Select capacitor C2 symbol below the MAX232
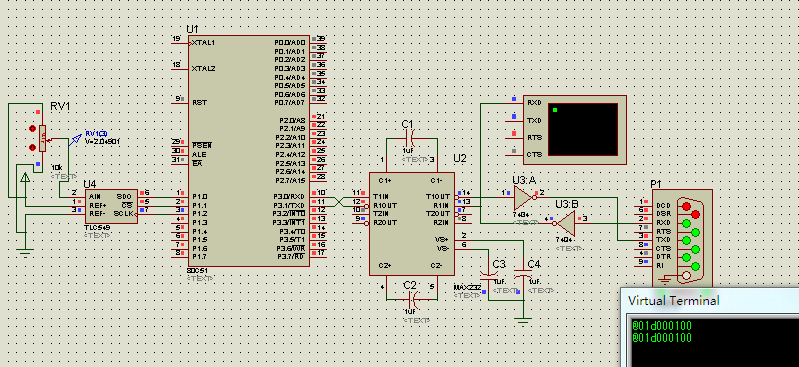Screen dimensions: 799x367 click(x=412, y=299)
